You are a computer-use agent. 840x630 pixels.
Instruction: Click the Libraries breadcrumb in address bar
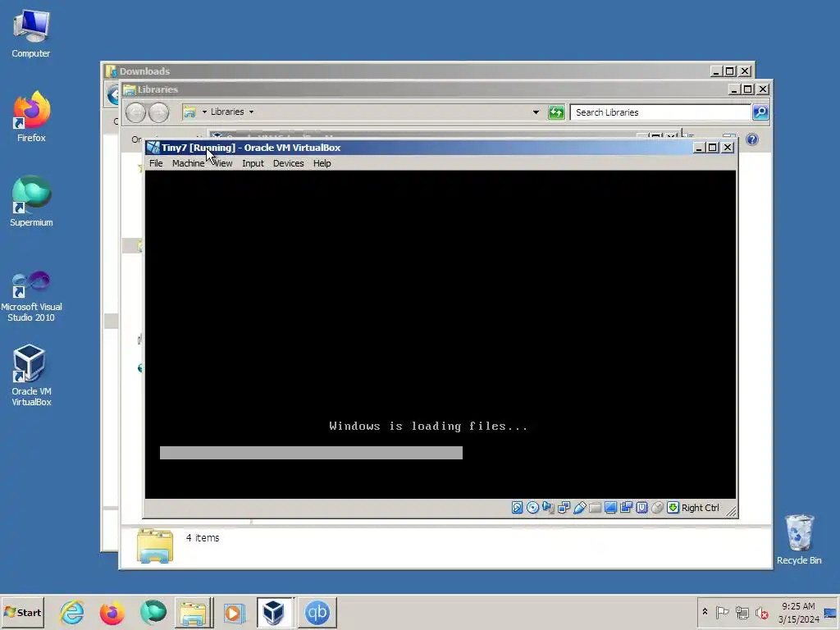(x=227, y=112)
